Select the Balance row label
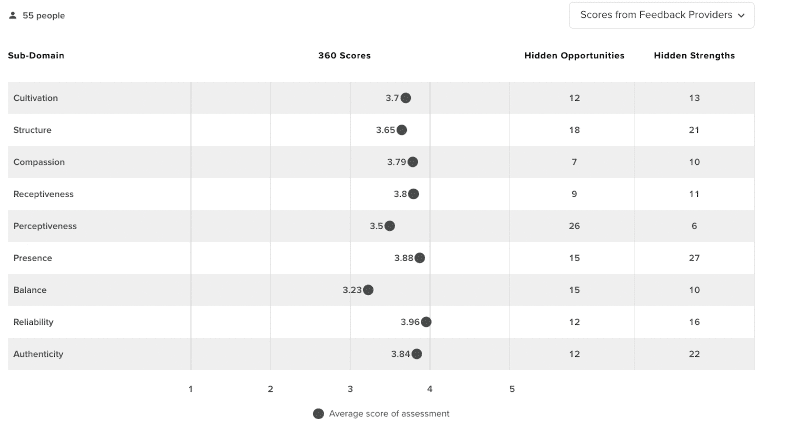 pos(30,290)
